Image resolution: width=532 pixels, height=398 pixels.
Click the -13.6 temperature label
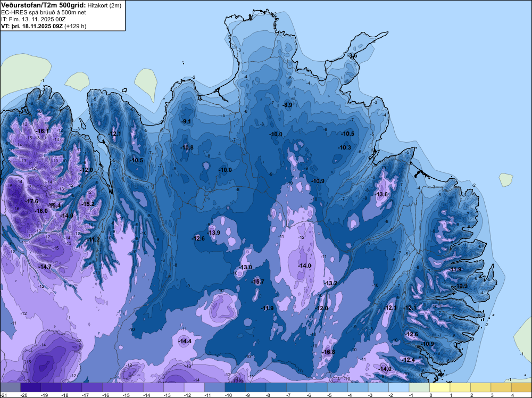(x=381, y=194)
